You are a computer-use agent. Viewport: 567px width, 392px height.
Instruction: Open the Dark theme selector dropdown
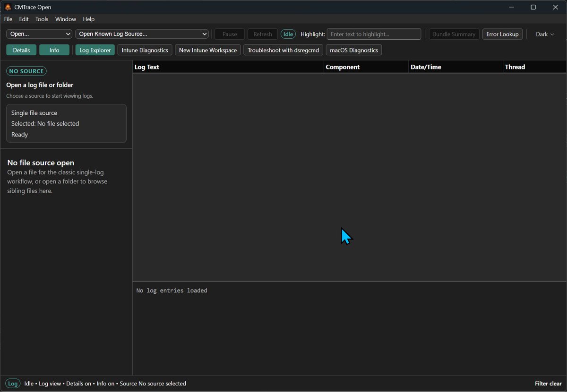tap(545, 34)
